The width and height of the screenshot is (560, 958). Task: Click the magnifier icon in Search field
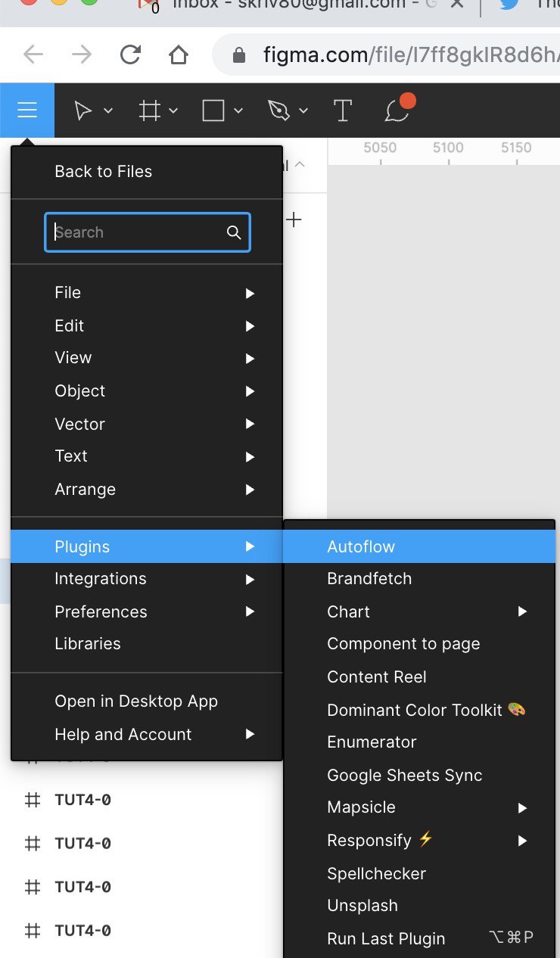[x=234, y=232]
